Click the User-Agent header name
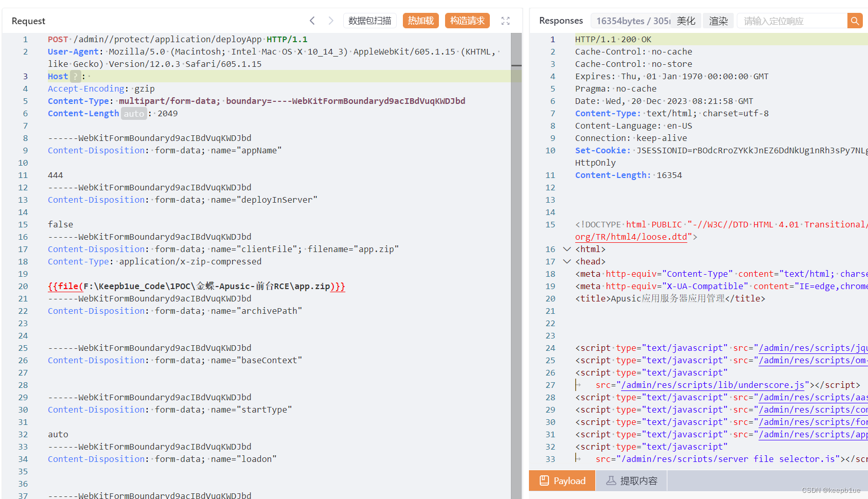 click(x=73, y=51)
